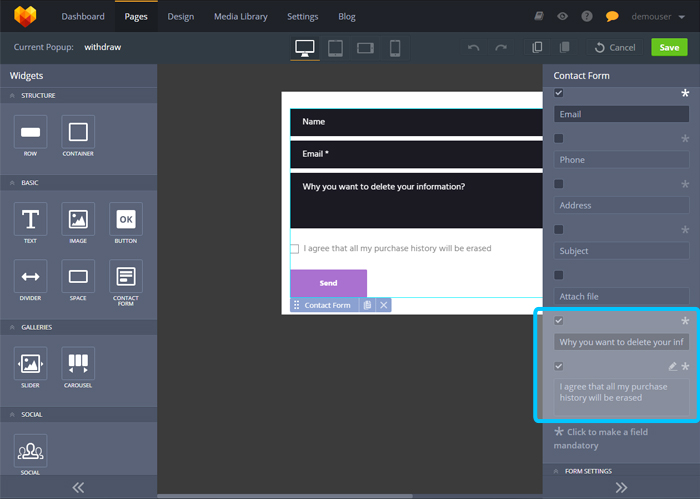This screenshot has height=499, width=700.
Task: Collapse the left Widgets panel
Action: (78, 487)
